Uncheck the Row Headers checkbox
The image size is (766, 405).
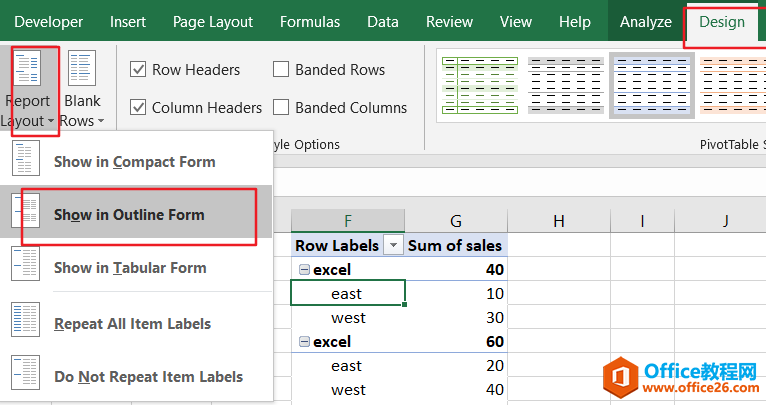pyautogui.click(x=139, y=70)
